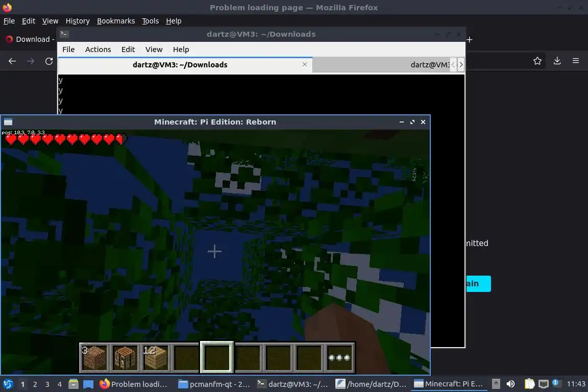The height and width of the screenshot is (392, 588).
Task: Click the highlighted empty hotbar slot
Action: [217, 357]
